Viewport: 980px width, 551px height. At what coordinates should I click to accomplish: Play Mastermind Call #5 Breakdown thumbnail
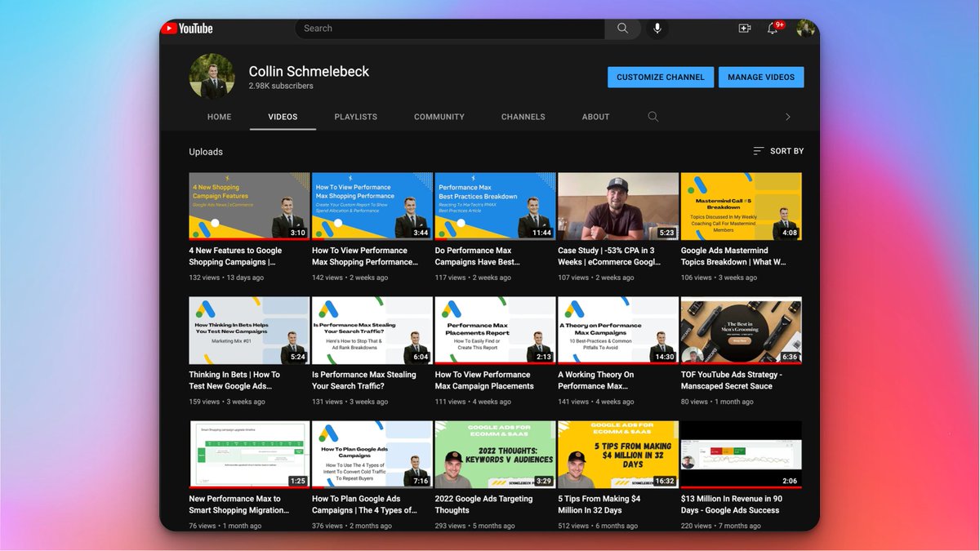click(x=741, y=206)
